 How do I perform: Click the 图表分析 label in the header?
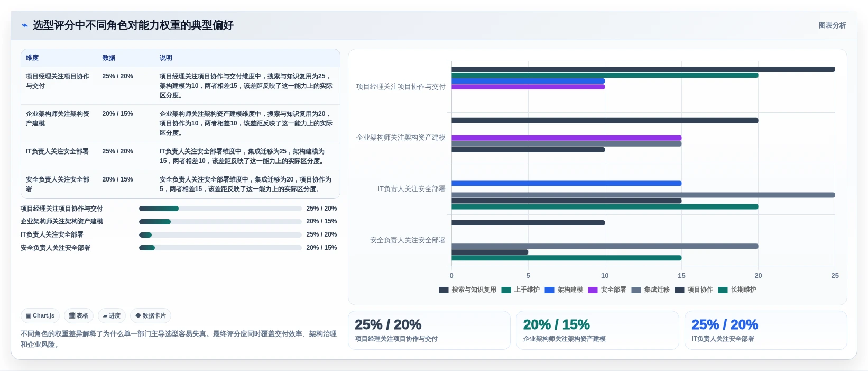[x=832, y=25]
